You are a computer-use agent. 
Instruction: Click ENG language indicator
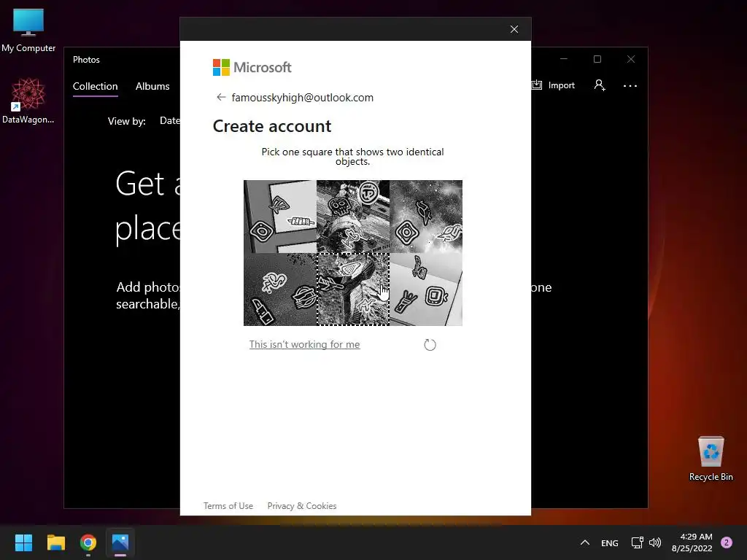coord(609,542)
